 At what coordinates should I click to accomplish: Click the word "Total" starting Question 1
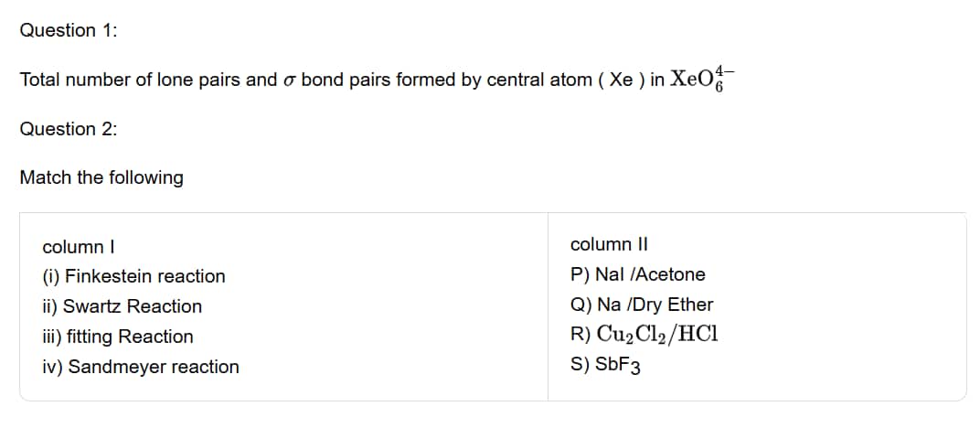click(39, 80)
